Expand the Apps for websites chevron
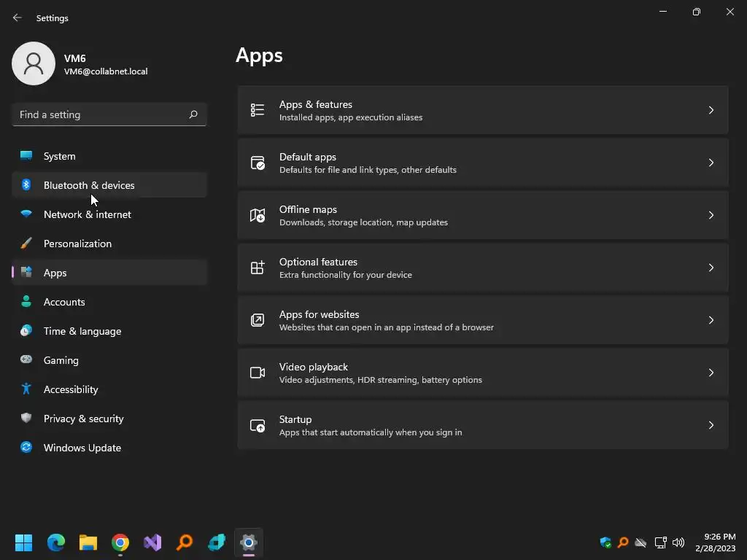 click(x=711, y=320)
